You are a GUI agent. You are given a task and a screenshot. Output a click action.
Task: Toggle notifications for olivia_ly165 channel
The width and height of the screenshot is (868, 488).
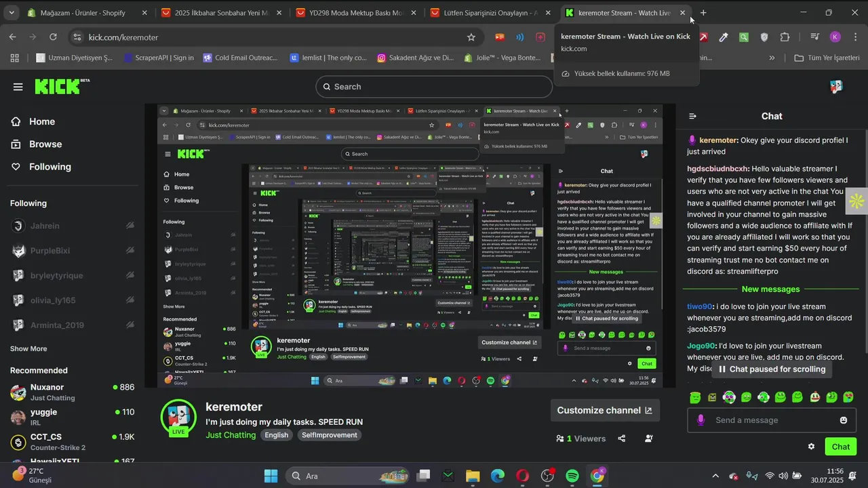coord(130,300)
